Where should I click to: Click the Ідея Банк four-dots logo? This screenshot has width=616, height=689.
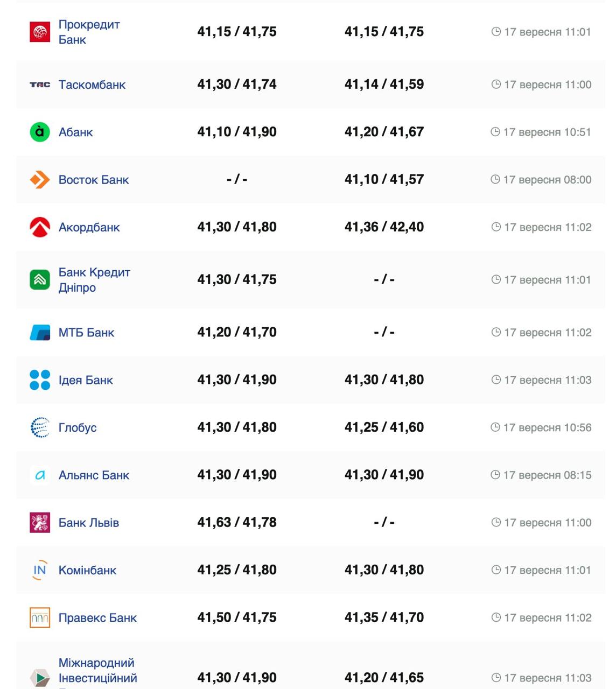click(x=40, y=380)
